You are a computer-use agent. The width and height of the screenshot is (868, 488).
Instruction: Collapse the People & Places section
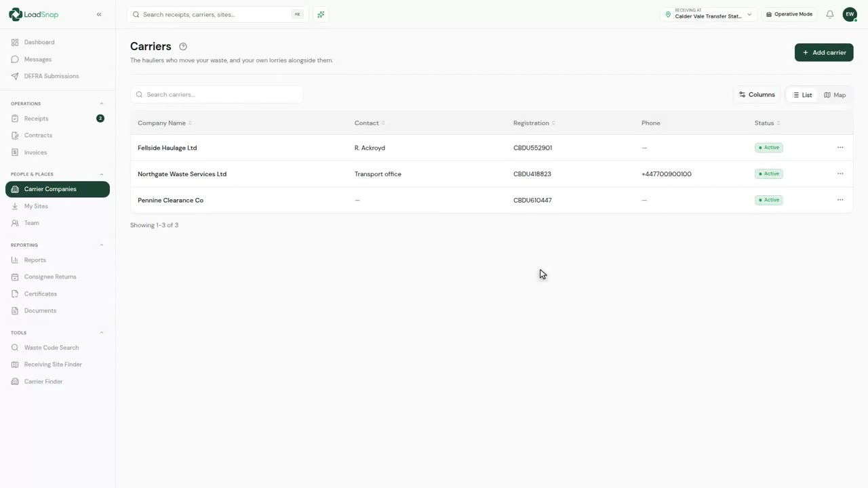pyautogui.click(x=102, y=174)
